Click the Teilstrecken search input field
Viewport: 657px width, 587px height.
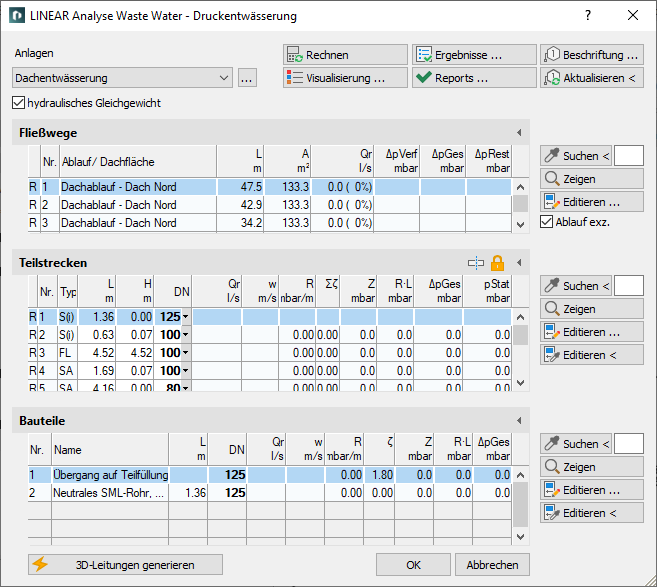click(x=629, y=286)
